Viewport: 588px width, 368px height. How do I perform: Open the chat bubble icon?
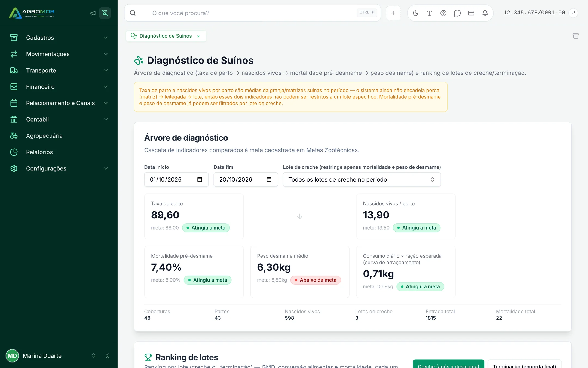tap(457, 13)
